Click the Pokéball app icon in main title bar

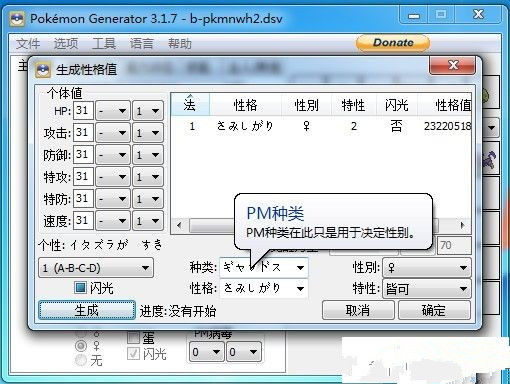[17, 19]
